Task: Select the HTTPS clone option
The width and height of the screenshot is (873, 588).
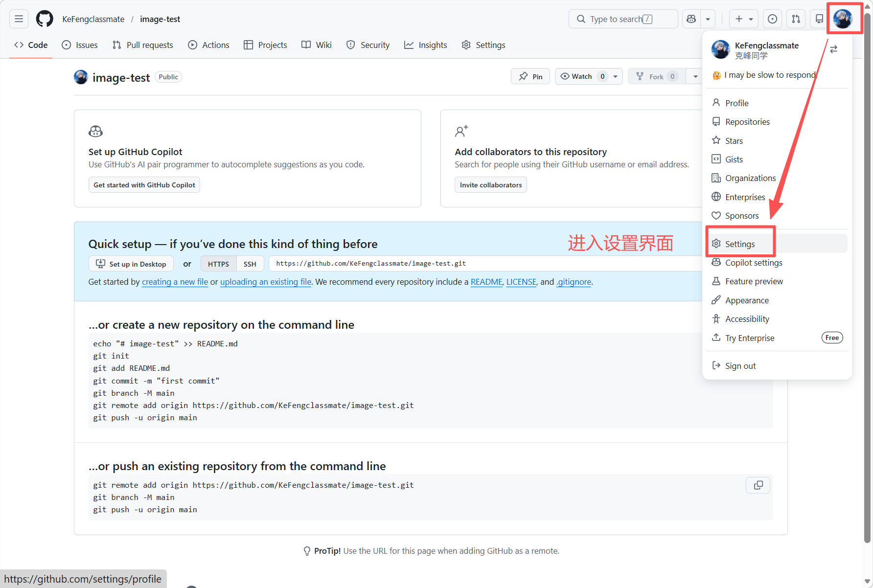Action: [218, 264]
